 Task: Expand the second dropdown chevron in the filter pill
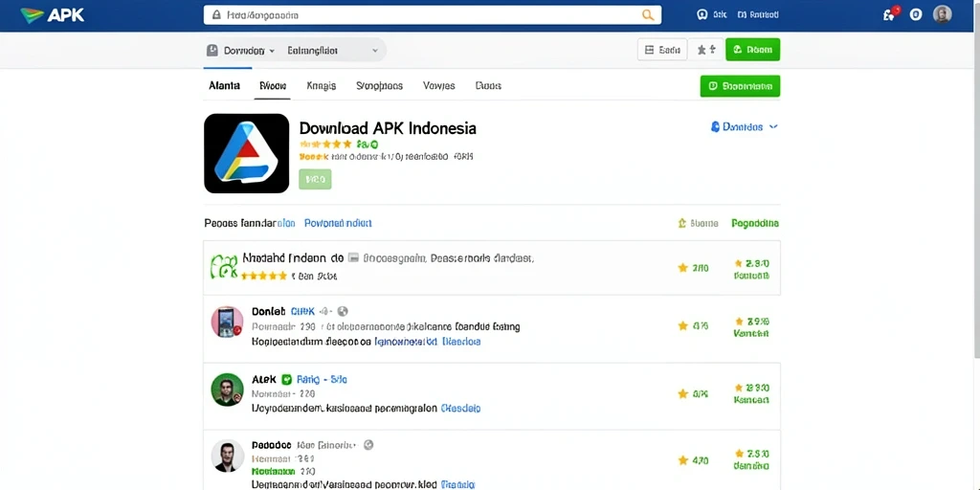[375, 51]
